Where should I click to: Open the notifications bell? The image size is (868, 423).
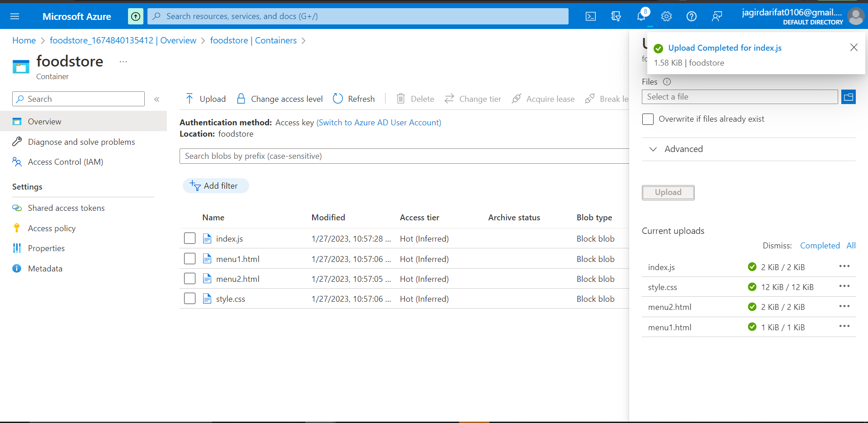click(641, 16)
